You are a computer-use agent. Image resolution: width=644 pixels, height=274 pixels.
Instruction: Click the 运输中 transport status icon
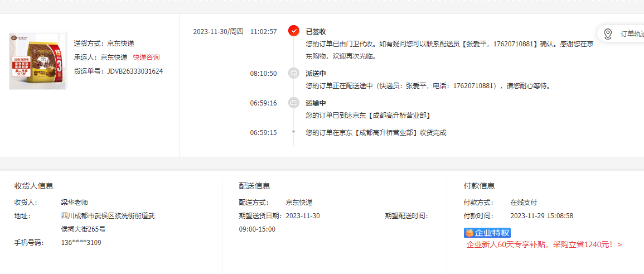[294, 103]
